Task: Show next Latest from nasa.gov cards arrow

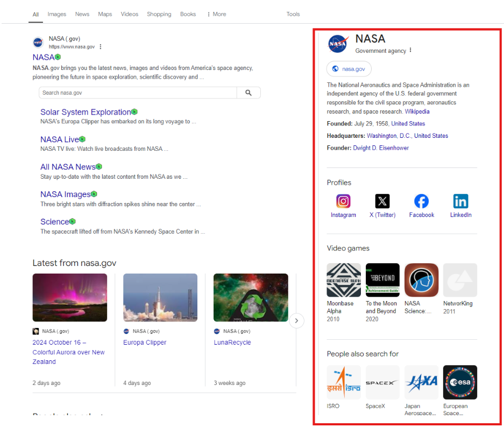Action: coord(296,321)
